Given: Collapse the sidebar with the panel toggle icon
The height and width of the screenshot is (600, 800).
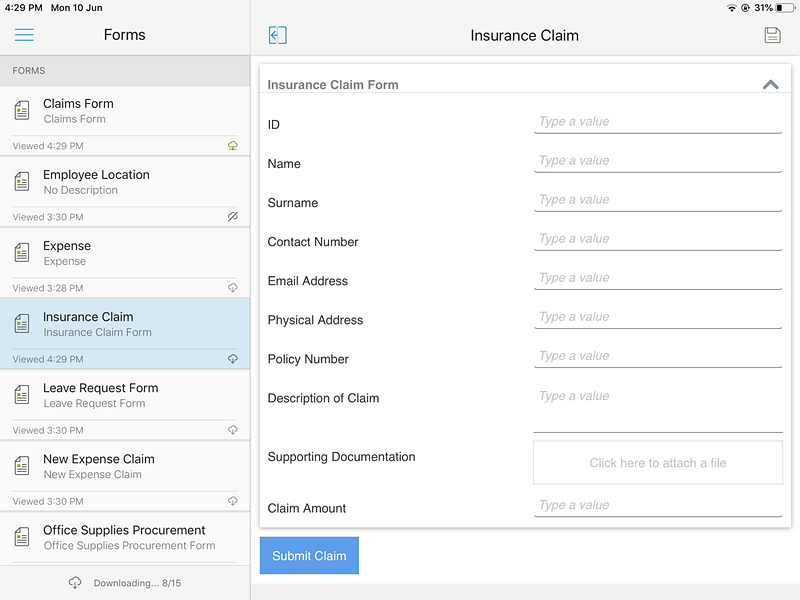Looking at the screenshot, I should (x=278, y=35).
